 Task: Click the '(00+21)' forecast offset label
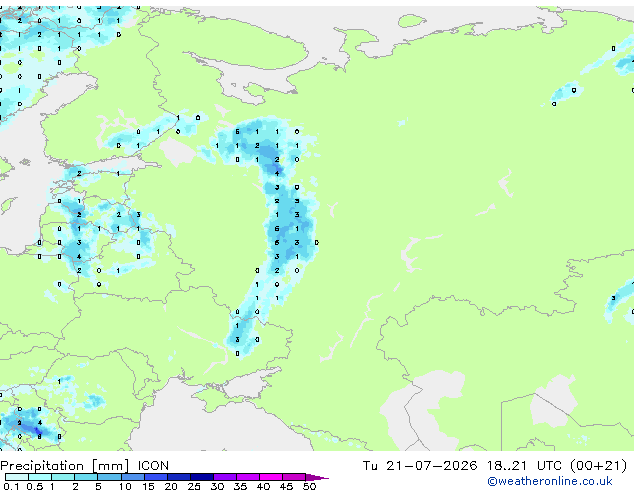pyautogui.click(x=598, y=466)
